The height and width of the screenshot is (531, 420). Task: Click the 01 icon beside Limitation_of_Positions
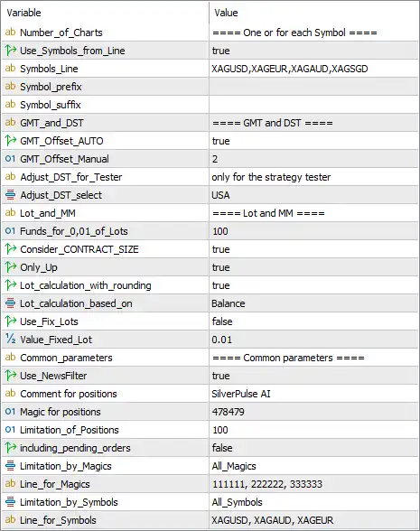click(x=11, y=430)
